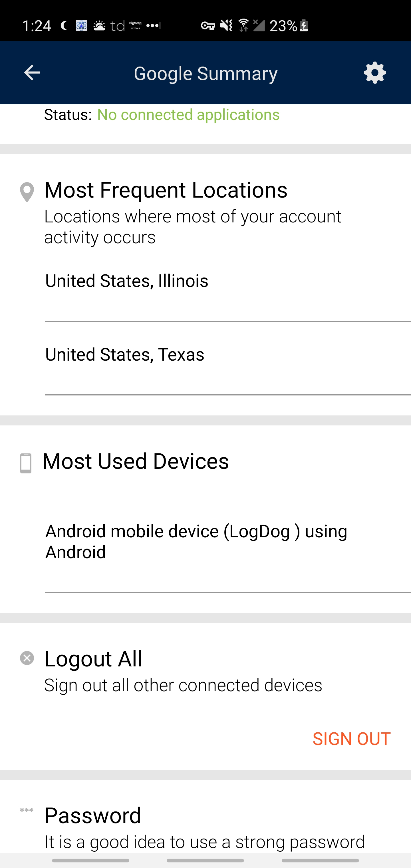The width and height of the screenshot is (411, 868).
Task: Tap the location pin icon
Action: tap(27, 192)
